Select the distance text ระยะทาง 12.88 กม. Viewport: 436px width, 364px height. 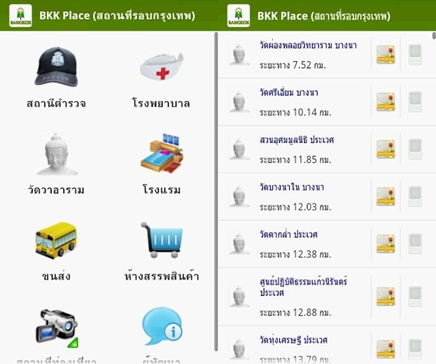pyautogui.click(x=295, y=312)
